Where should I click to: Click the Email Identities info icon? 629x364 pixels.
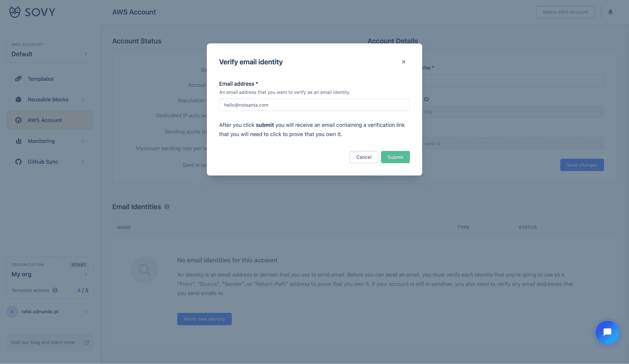click(167, 207)
